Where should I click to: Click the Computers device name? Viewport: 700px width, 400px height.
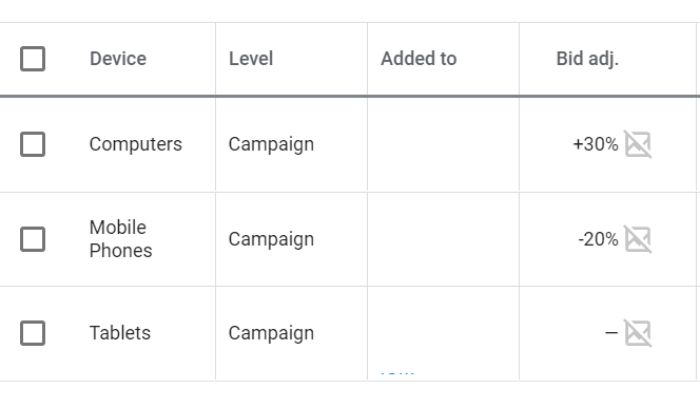click(x=136, y=144)
